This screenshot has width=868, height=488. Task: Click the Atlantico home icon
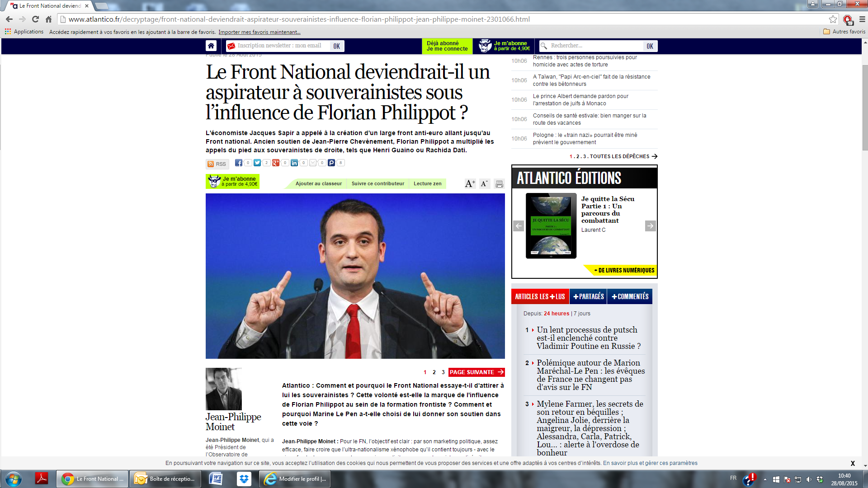coord(211,46)
